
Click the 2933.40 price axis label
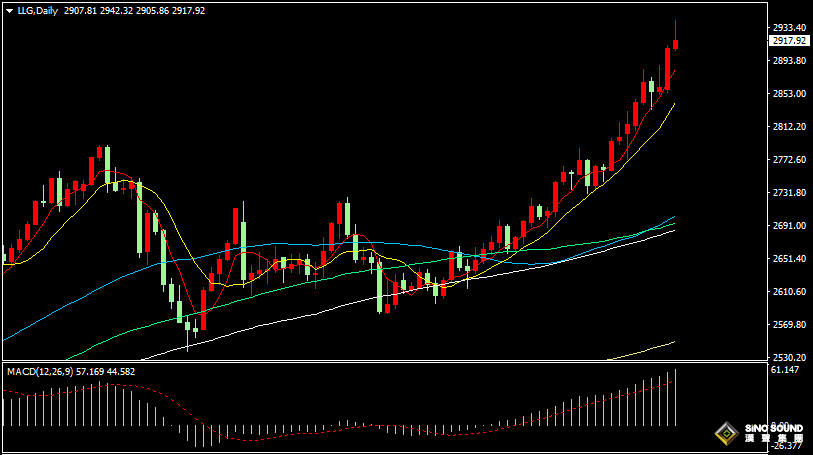coord(789,27)
